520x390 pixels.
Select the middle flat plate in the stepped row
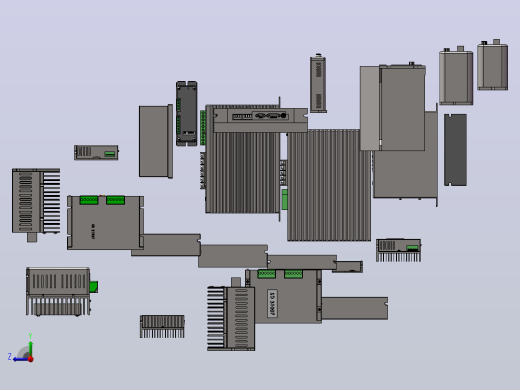(233, 256)
